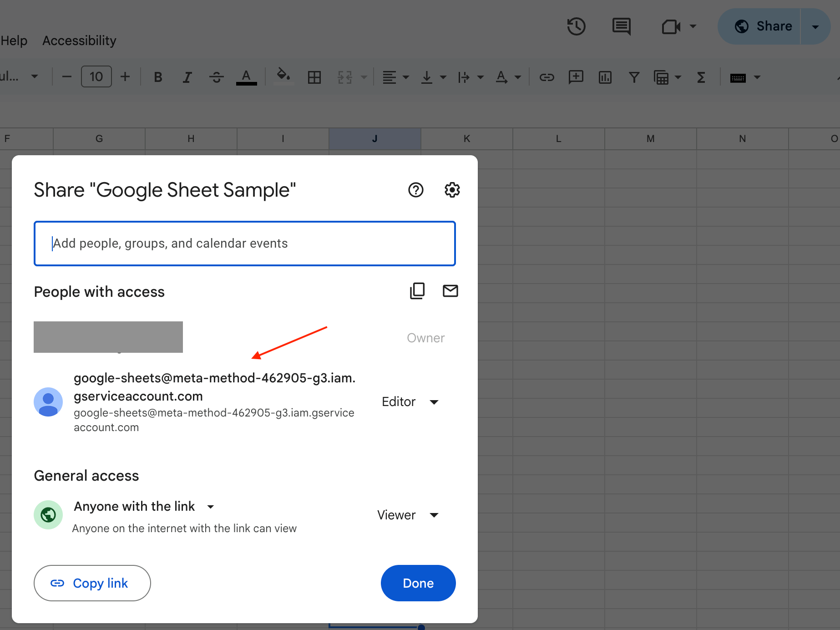Click Add people, groups, and calendar events field
The image size is (840, 630).
point(245,244)
